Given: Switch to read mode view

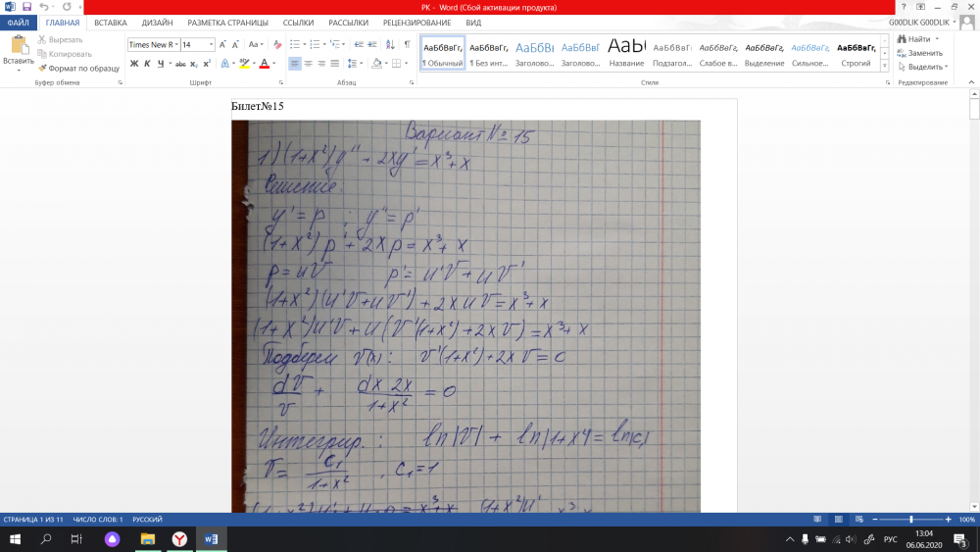Looking at the screenshot, I should (x=817, y=520).
